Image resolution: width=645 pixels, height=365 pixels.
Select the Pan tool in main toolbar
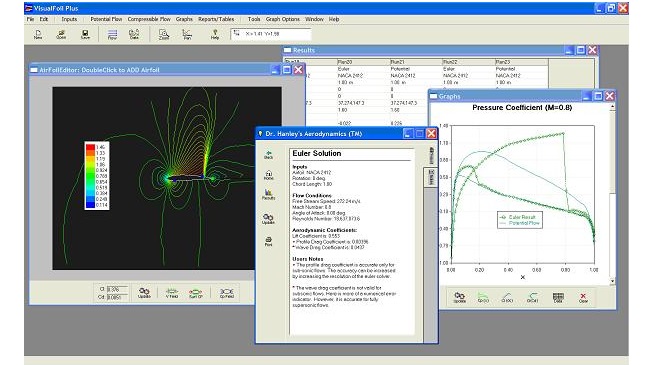pos(187,35)
